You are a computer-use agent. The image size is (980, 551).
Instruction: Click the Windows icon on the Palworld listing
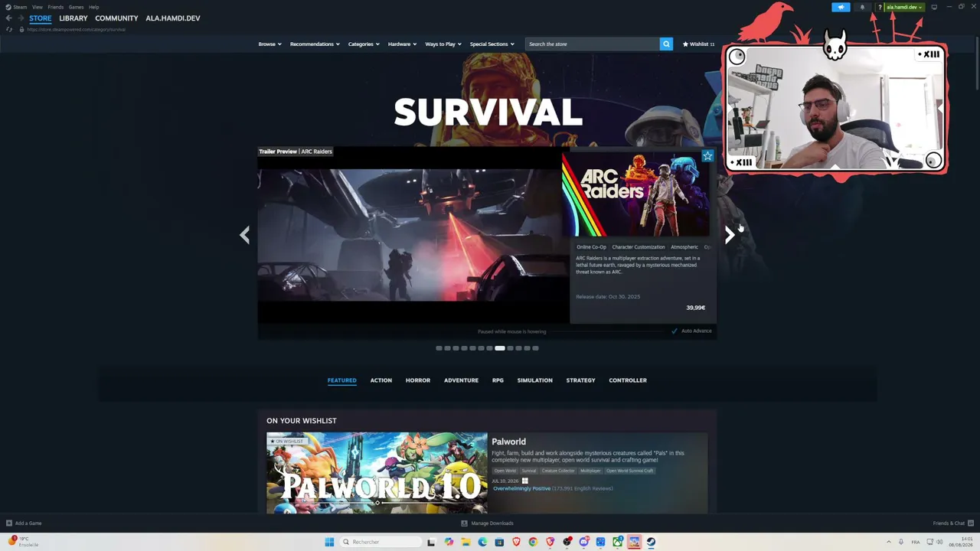[x=524, y=481]
